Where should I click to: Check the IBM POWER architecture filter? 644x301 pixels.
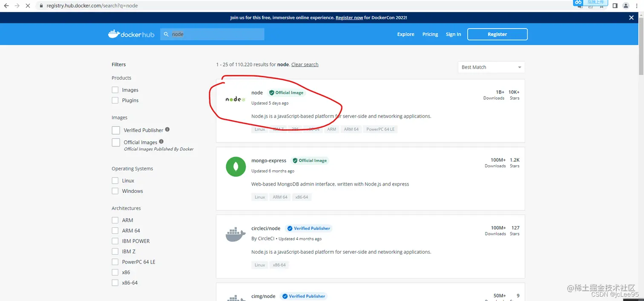(x=115, y=241)
